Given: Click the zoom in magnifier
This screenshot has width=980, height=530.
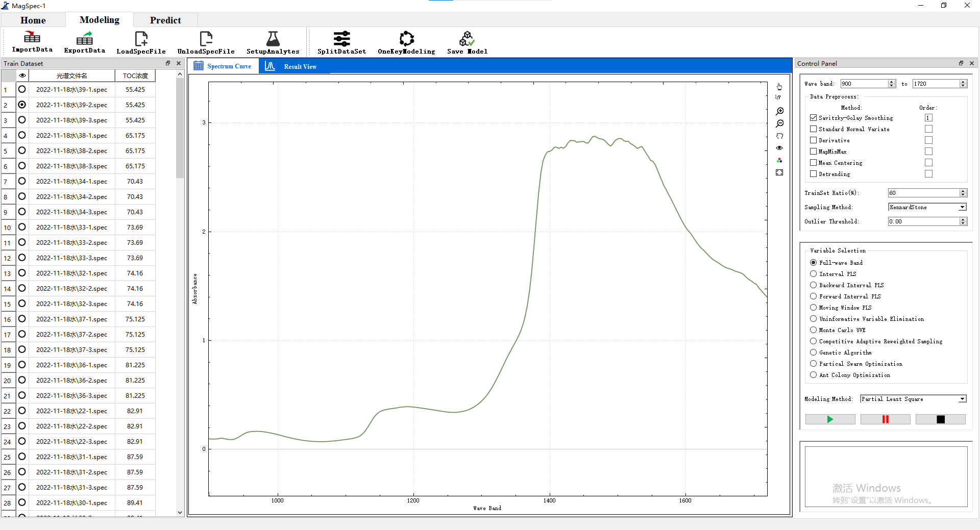Looking at the screenshot, I should pyautogui.click(x=779, y=111).
